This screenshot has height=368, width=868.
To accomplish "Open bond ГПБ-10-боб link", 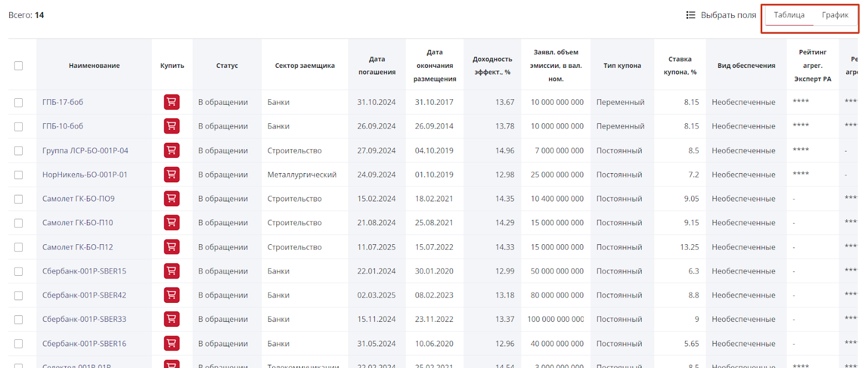I will pos(63,126).
